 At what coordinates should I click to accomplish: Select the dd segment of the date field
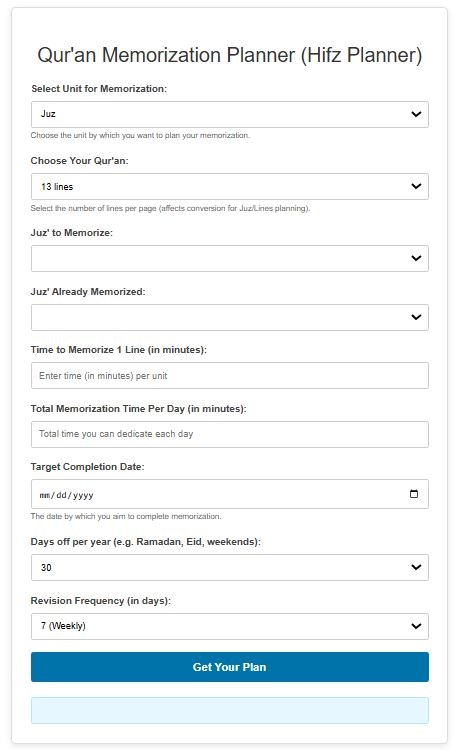coord(62,495)
